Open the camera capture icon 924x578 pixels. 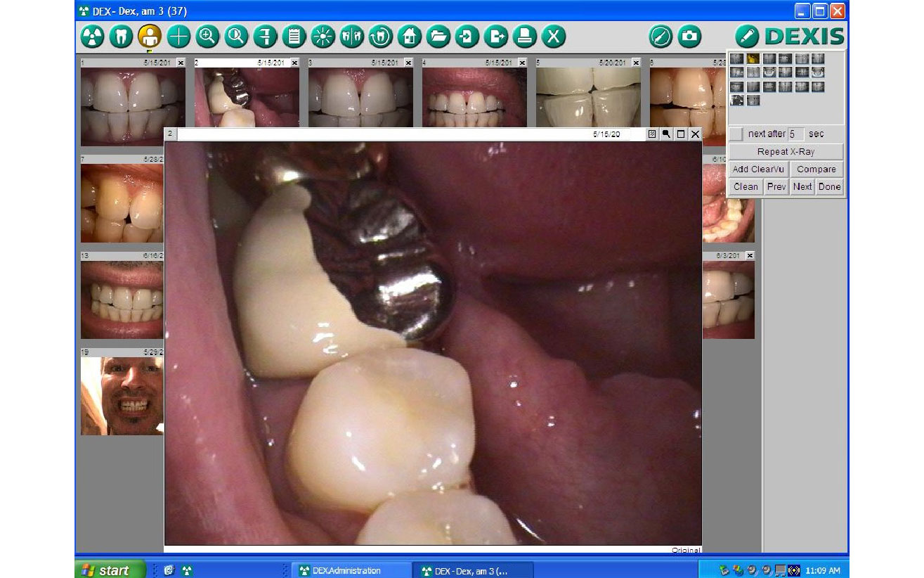click(689, 36)
